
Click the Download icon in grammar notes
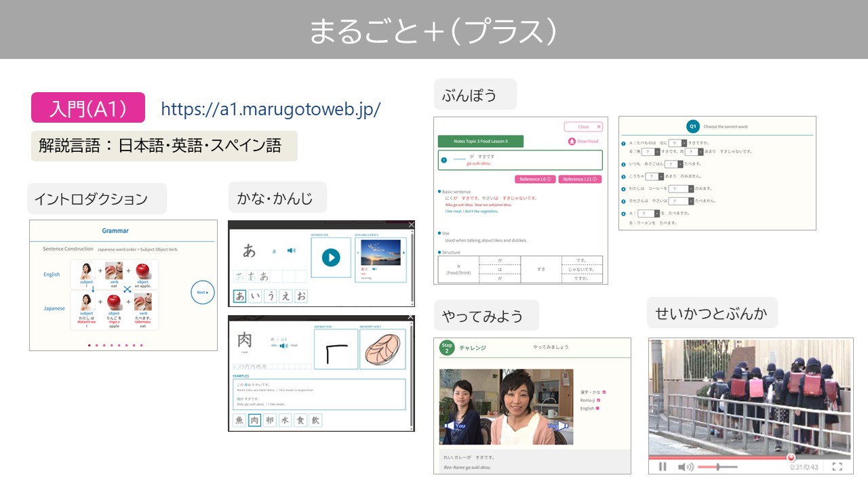coord(572,142)
